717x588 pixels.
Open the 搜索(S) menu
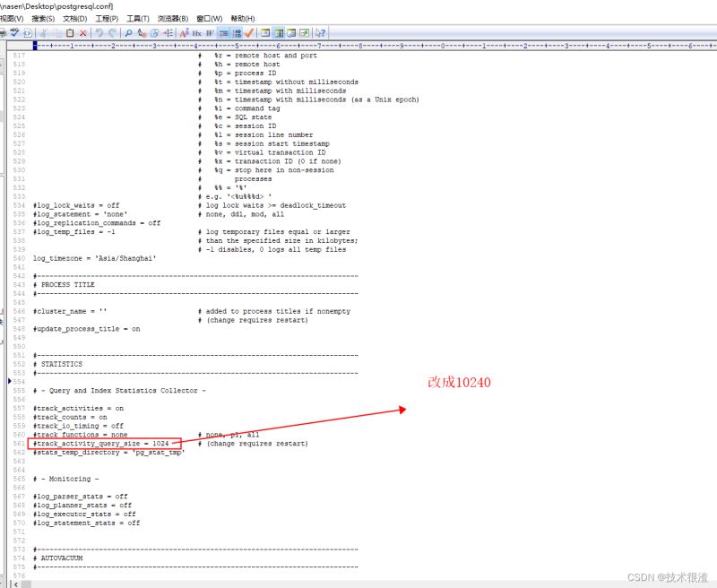(42, 18)
